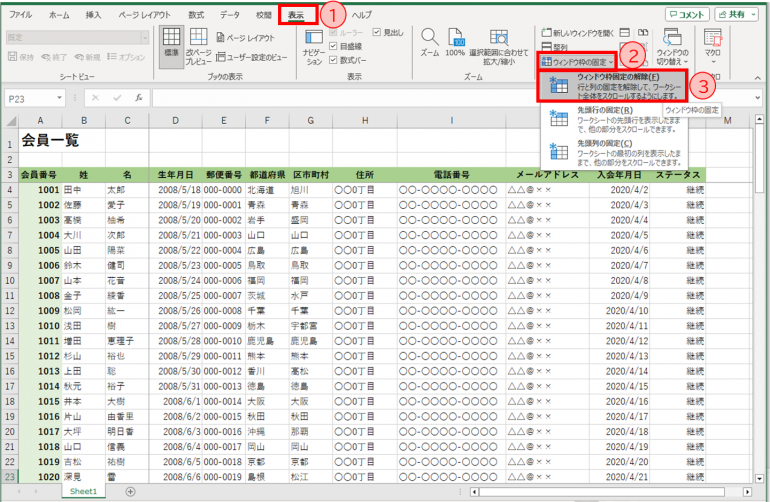The image size is (770, 502).
Task: Click the formula bar cancel X icon
Action: click(95, 98)
